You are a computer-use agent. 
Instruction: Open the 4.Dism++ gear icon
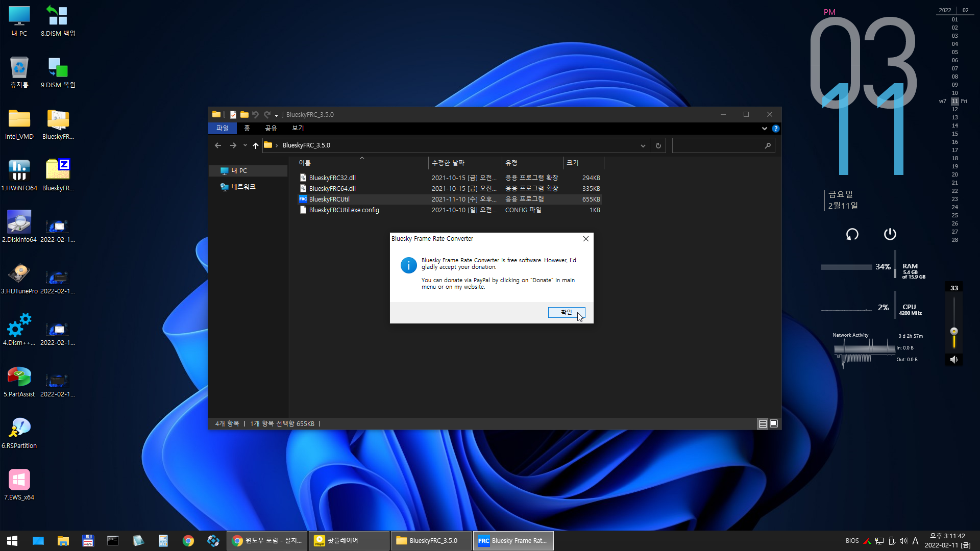click(19, 331)
